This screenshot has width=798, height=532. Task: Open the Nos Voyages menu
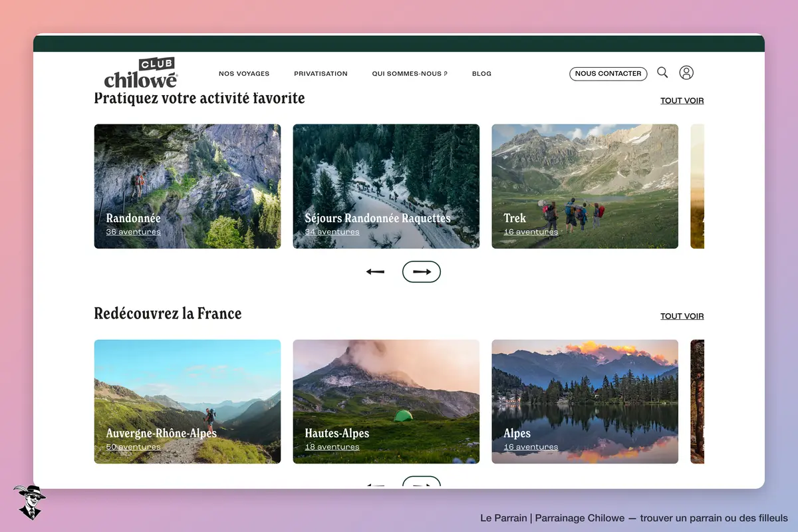244,74
